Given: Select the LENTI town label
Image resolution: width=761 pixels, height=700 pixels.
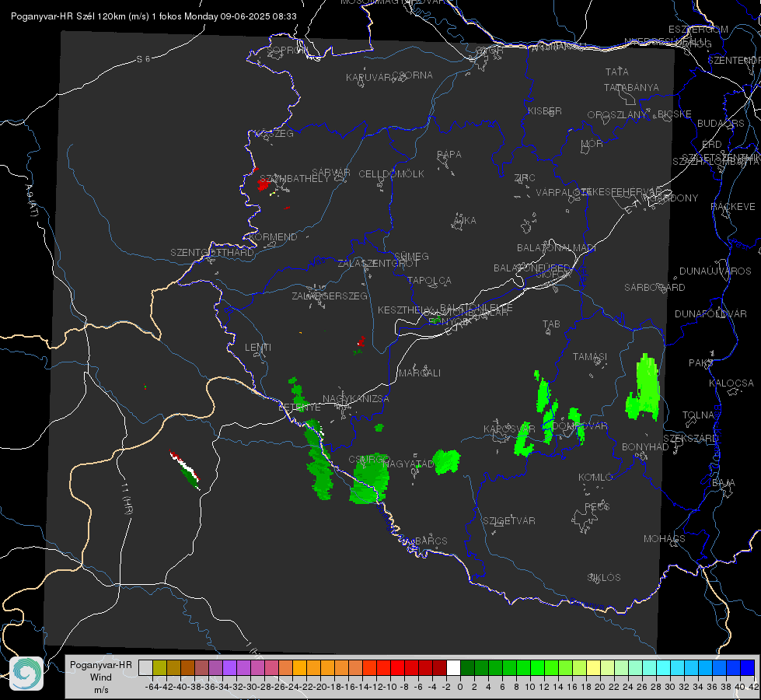Looking at the screenshot, I should tap(258, 348).
